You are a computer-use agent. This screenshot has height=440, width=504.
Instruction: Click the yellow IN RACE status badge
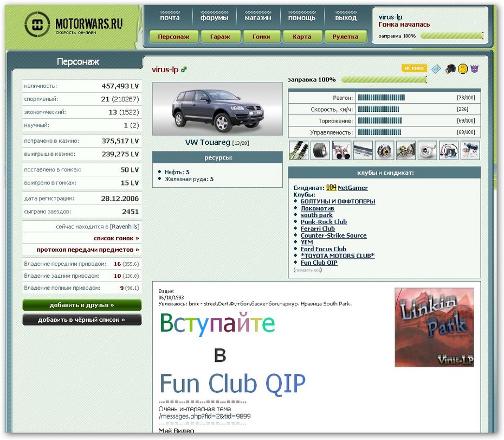click(x=415, y=68)
